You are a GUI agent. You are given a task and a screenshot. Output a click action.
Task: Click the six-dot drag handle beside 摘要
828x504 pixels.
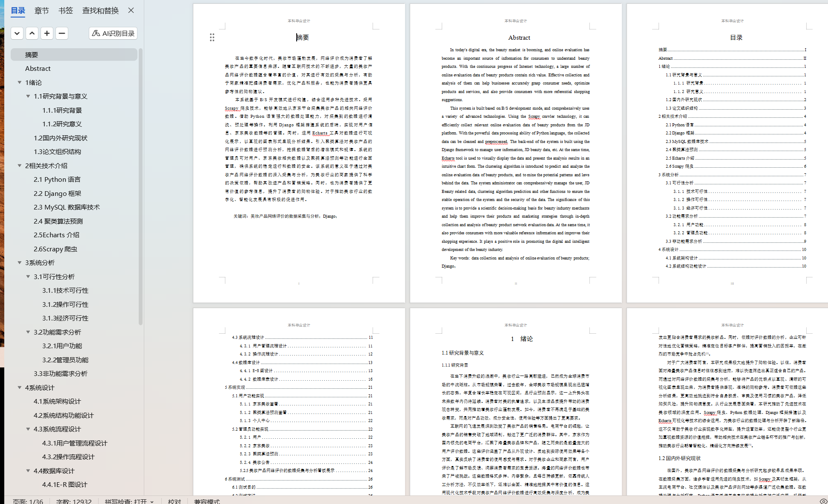(212, 38)
